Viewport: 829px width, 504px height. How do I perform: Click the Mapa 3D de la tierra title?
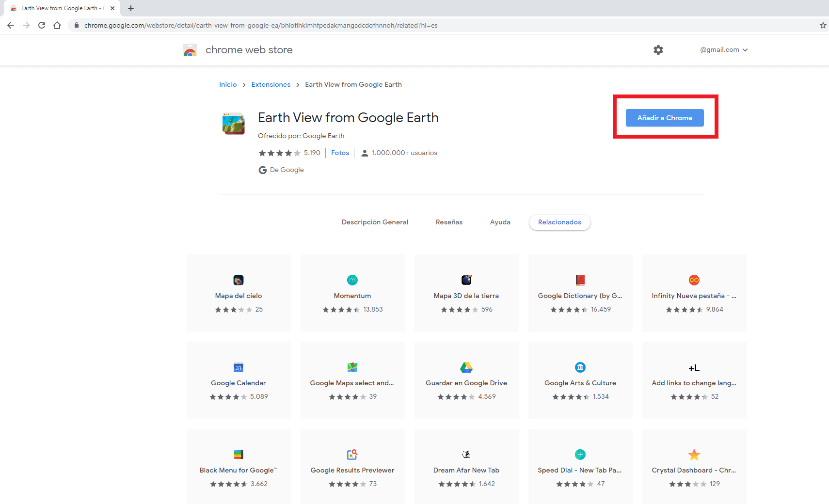tap(466, 296)
